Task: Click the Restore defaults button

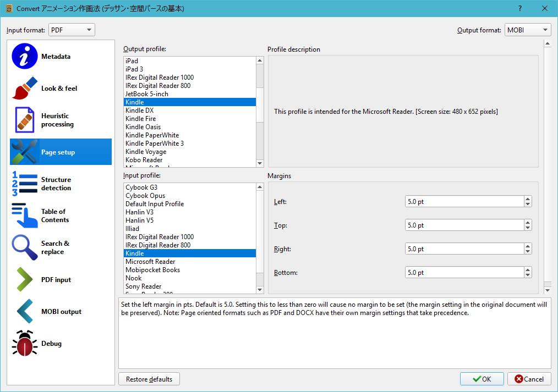Action: click(149, 379)
